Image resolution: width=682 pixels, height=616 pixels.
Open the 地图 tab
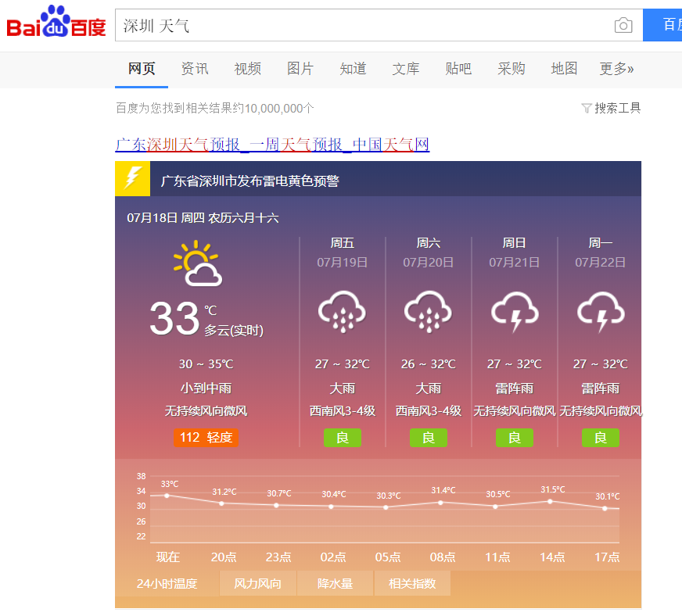564,69
